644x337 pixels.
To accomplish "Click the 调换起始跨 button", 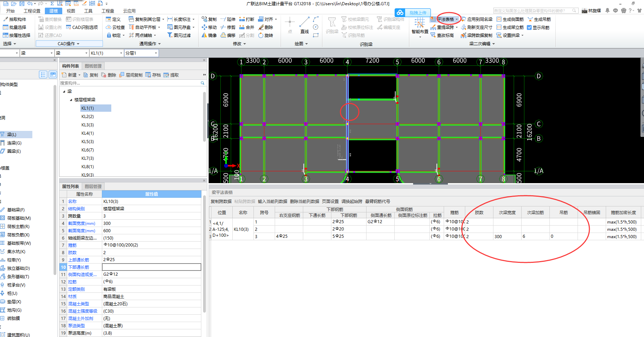I will click(x=352, y=201).
